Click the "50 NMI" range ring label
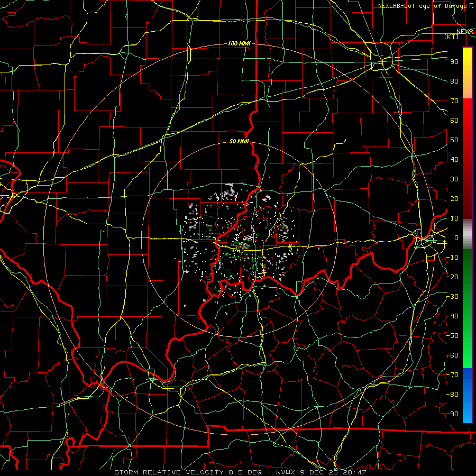The image size is (476, 476). (x=239, y=141)
